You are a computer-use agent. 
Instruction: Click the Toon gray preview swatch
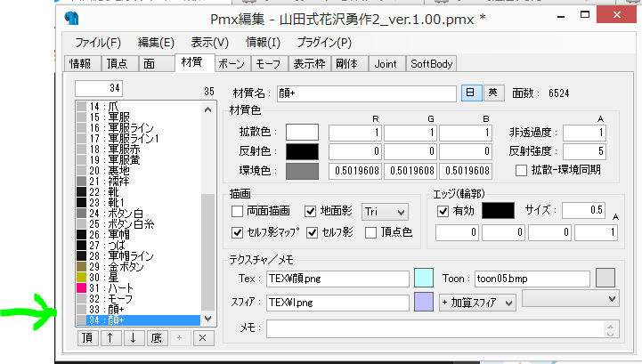pos(605,278)
